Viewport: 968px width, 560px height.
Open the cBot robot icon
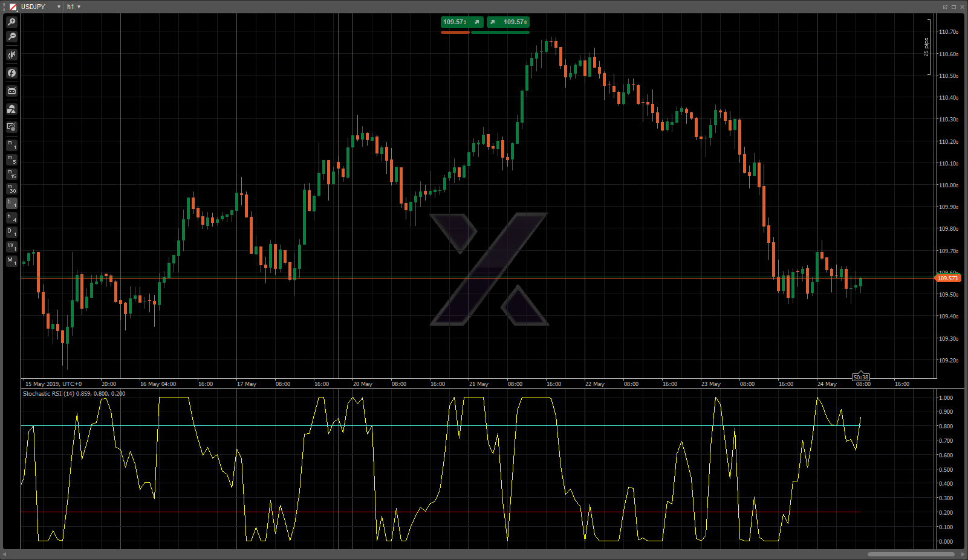pos(11,91)
